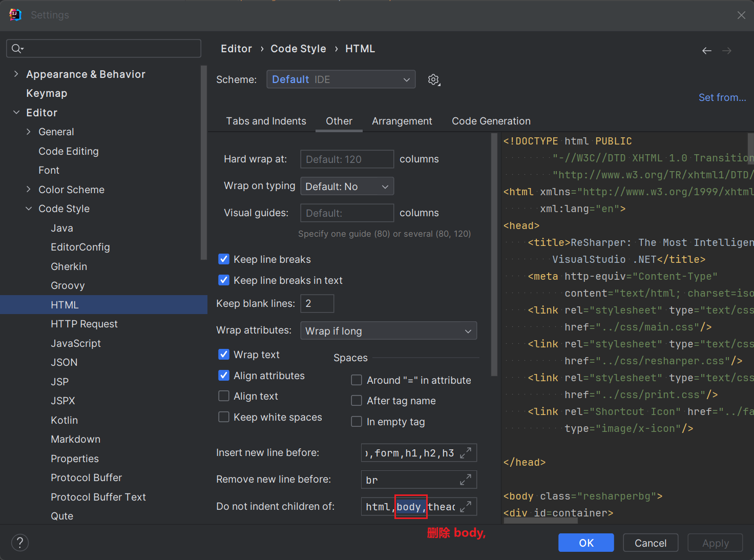Expand Appearance & Behavior section
Screen dimensions: 754x560
coord(16,74)
